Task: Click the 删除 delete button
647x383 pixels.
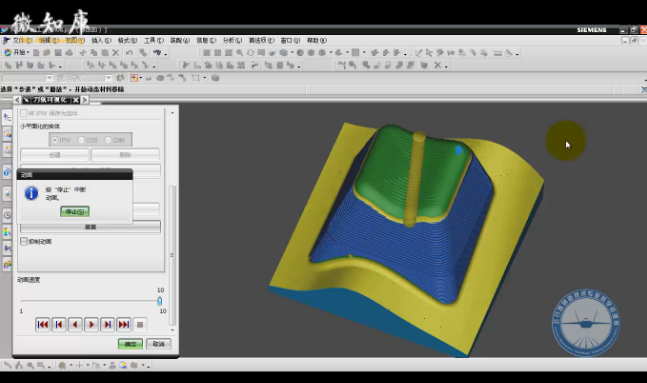Action: [x=125, y=155]
